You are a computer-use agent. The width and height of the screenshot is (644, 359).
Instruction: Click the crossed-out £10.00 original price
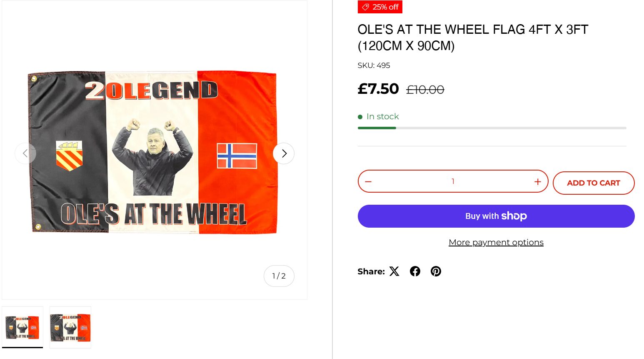point(425,90)
